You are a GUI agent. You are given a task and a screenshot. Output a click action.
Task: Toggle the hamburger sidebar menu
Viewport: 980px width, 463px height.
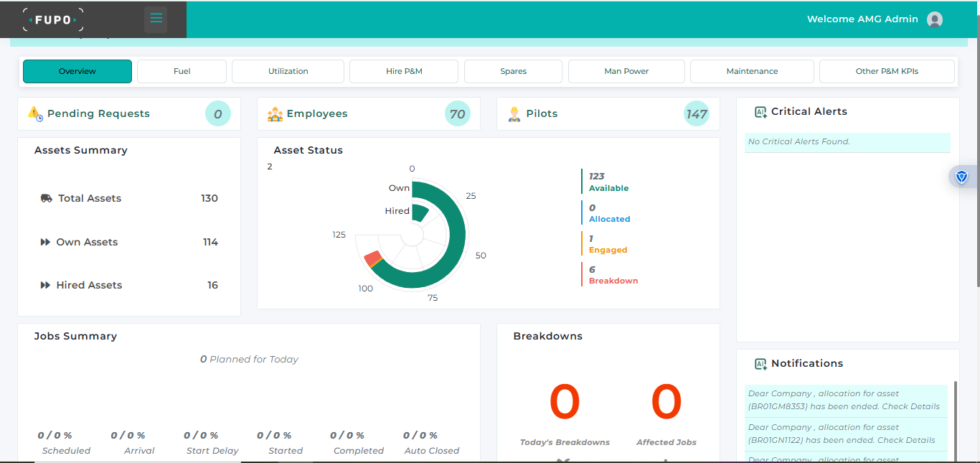pyautogui.click(x=156, y=19)
